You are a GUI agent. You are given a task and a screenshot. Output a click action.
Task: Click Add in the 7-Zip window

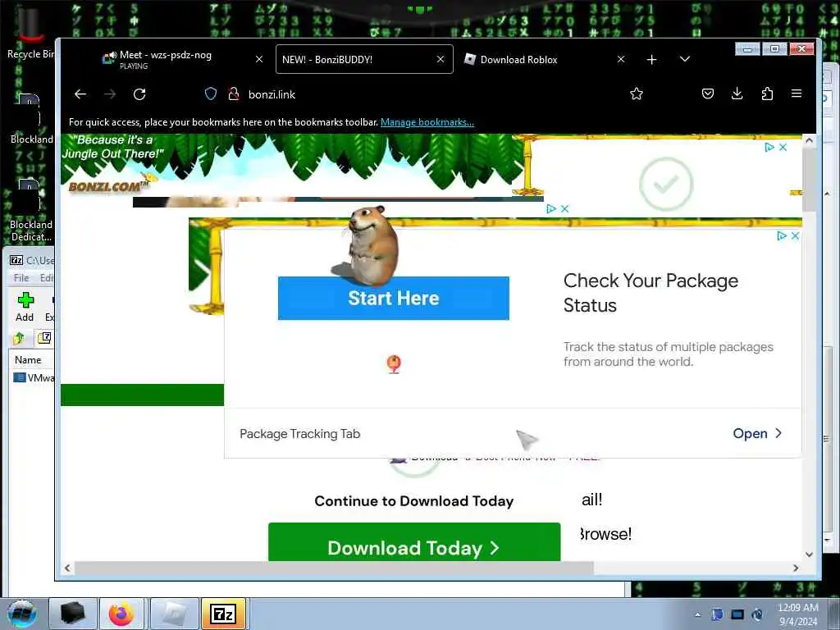click(x=25, y=307)
